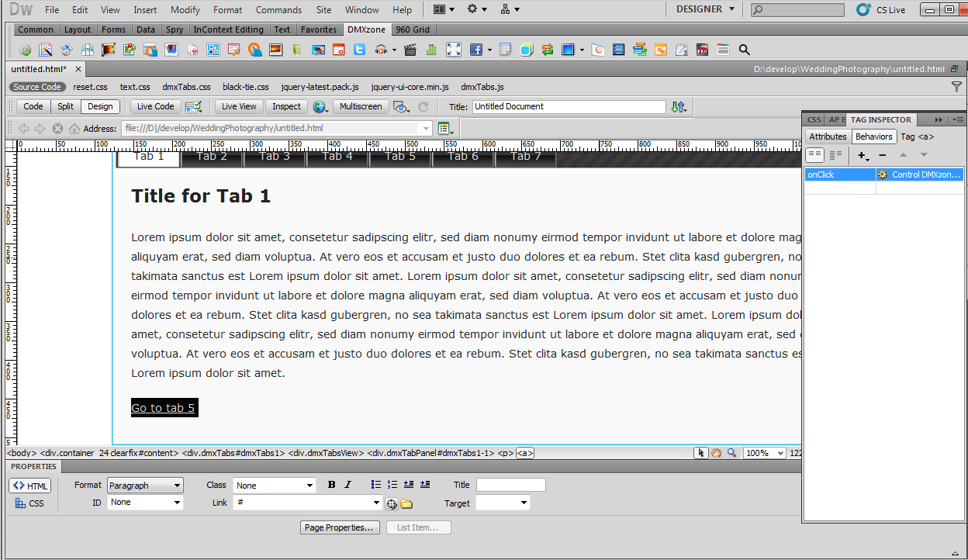Toggle CSS mode in Properties panel

click(29, 503)
